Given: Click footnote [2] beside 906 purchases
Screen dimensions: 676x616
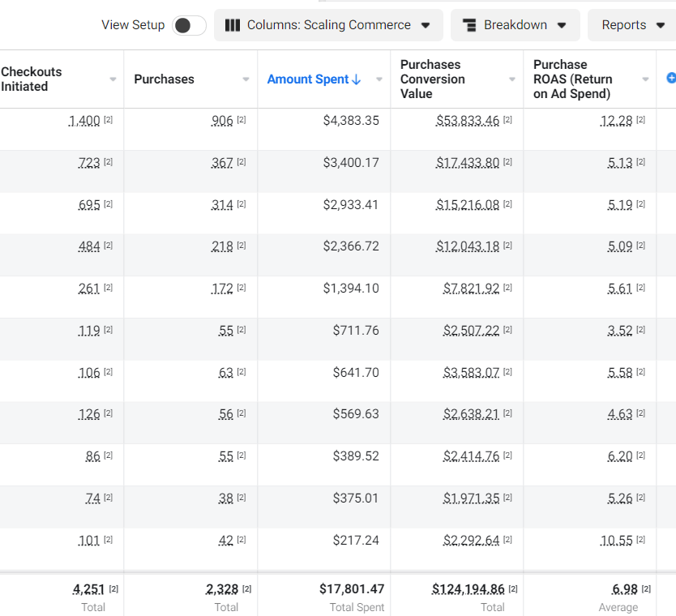Looking at the screenshot, I should (x=242, y=120).
